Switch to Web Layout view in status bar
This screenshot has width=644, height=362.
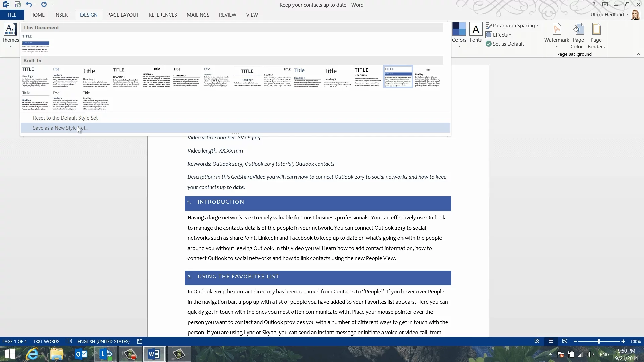coord(565,341)
